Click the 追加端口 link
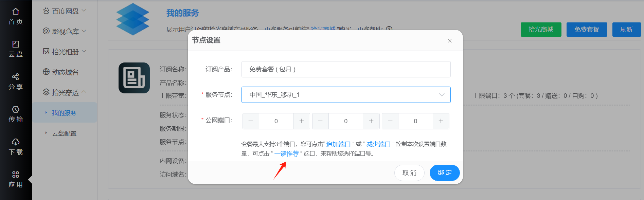The width and height of the screenshot is (644, 200). pyautogui.click(x=338, y=144)
